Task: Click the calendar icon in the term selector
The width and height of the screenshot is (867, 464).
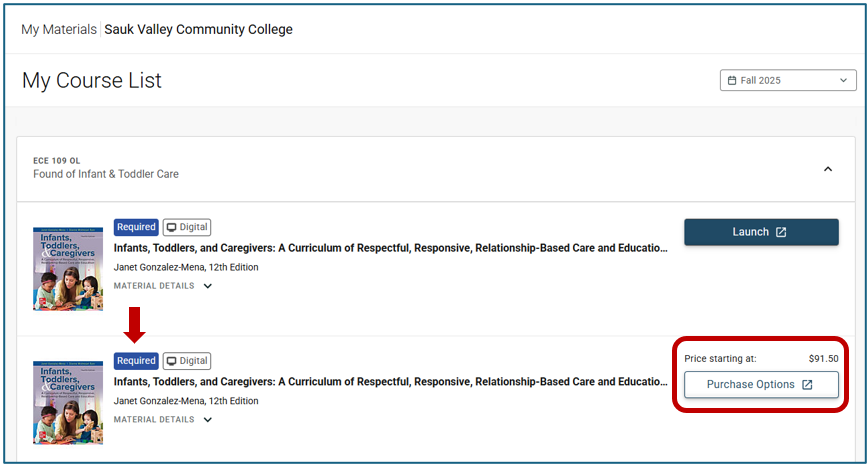Action: [732, 80]
